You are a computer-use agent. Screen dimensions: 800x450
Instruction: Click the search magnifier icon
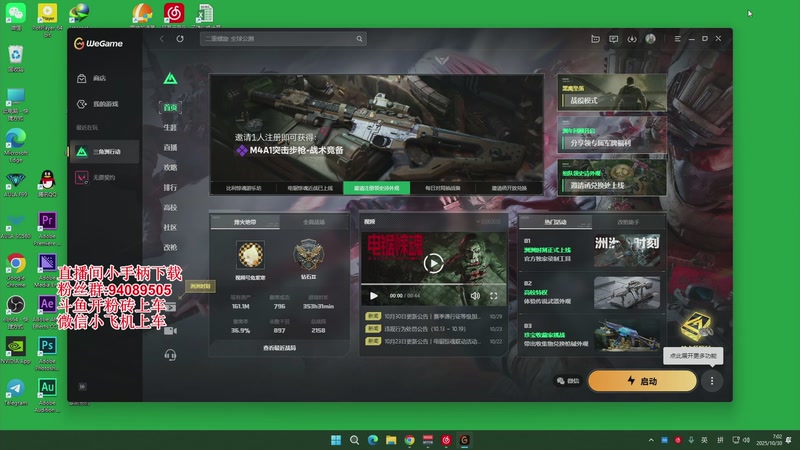359,39
